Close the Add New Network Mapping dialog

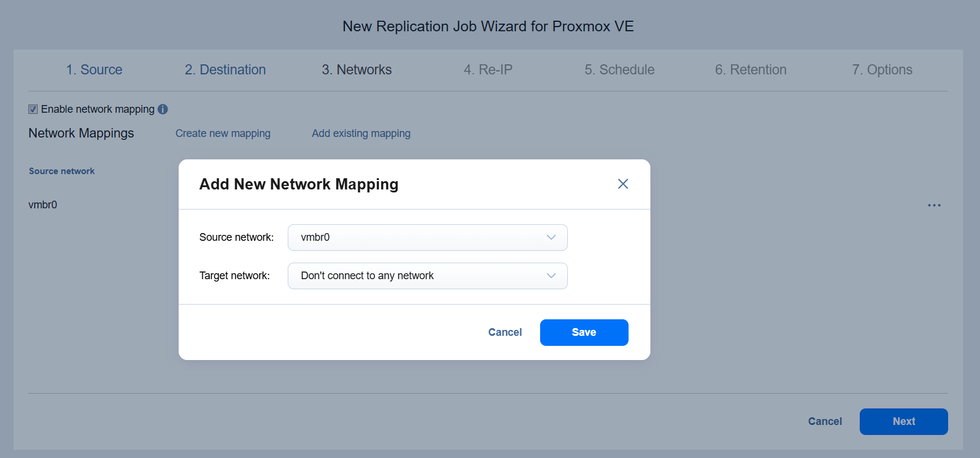623,184
